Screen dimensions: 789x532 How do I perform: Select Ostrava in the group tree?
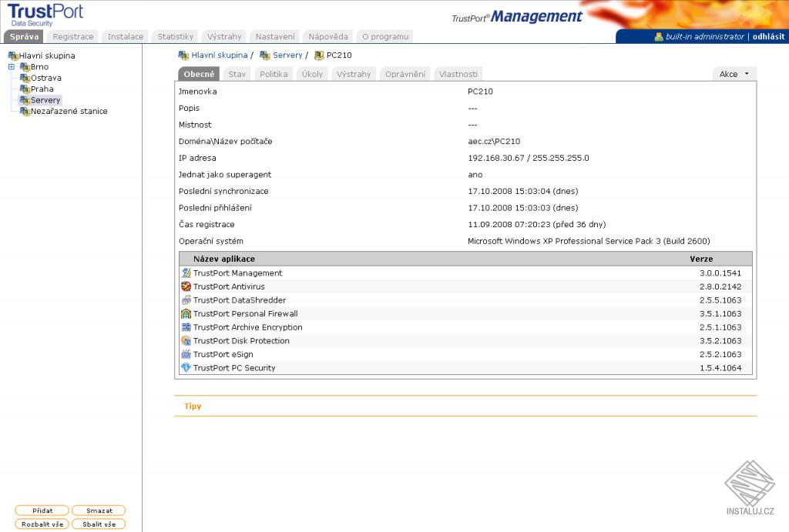43,77
